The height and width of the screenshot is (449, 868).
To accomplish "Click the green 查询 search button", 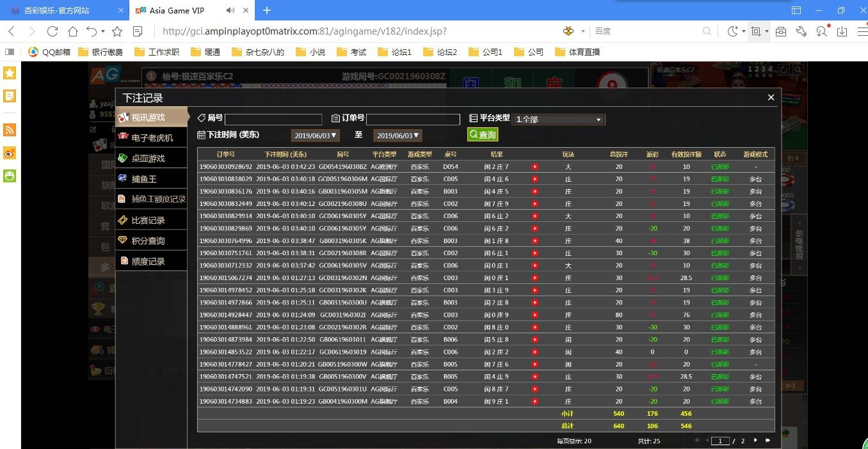I will click(483, 135).
